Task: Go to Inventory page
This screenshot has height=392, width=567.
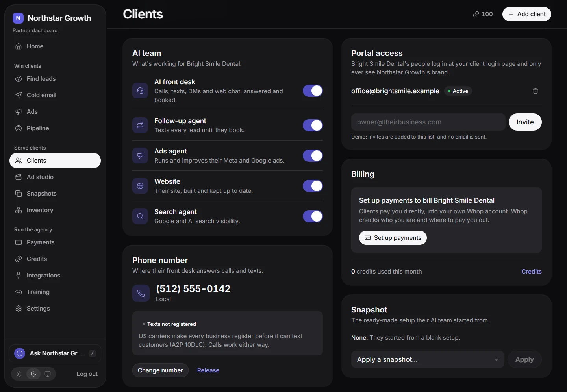Action: tap(55, 210)
